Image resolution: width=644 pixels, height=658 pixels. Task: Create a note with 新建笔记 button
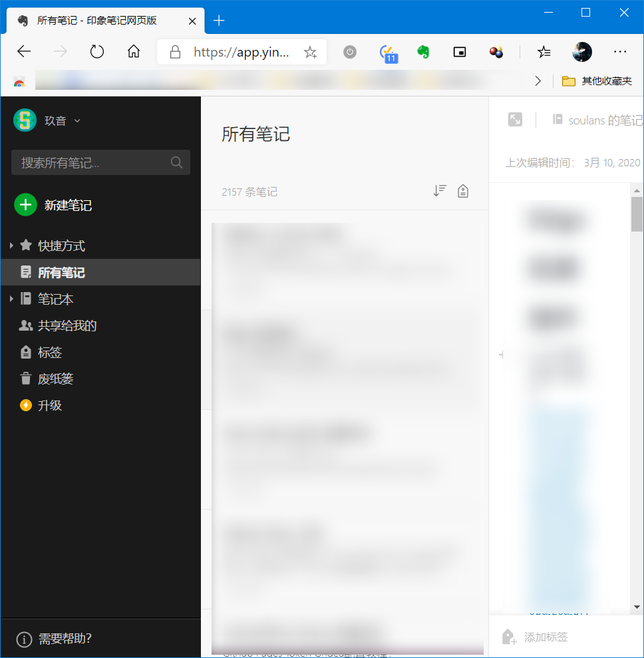point(53,205)
